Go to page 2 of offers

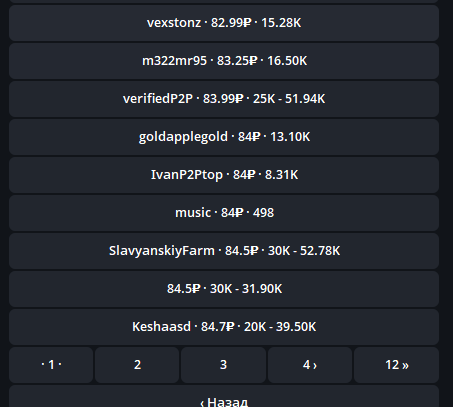tap(137, 365)
